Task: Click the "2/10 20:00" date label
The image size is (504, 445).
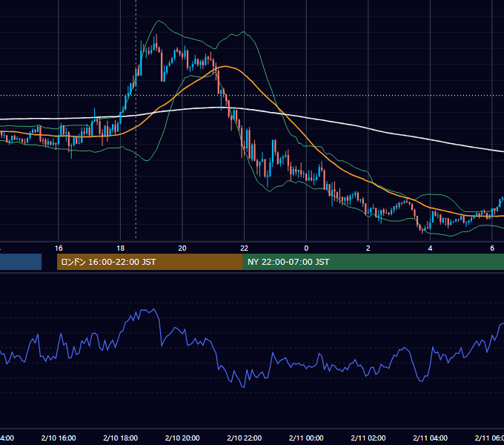Action: [182, 438]
